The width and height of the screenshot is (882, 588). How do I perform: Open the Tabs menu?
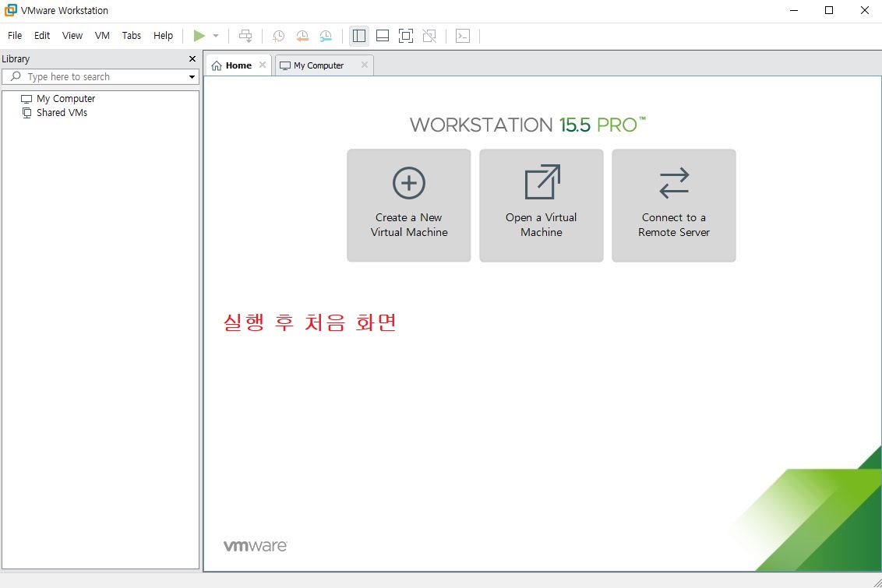[131, 35]
